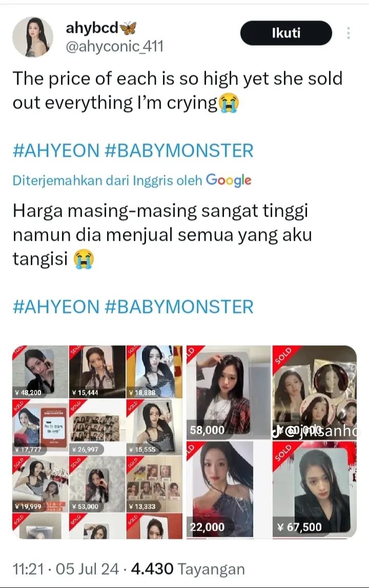369x588 pixels.
Task: Select the translated #AHYEON hashtag
Action: click(x=56, y=307)
